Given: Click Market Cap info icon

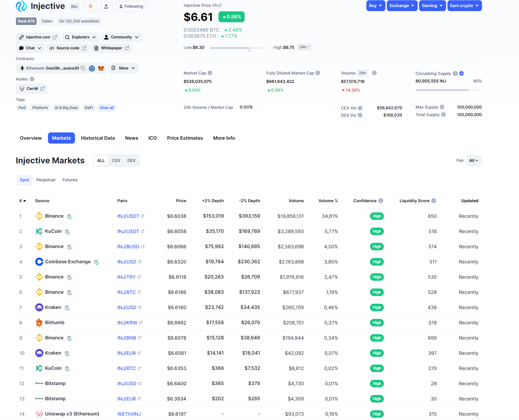Looking at the screenshot, I should [210, 73].
